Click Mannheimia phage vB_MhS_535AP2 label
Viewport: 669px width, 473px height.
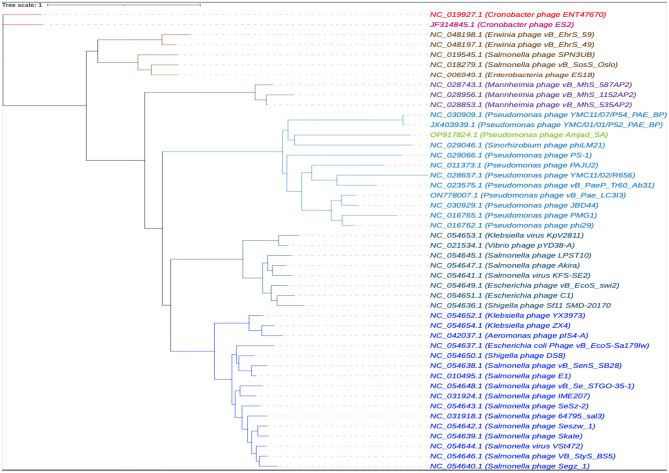pyautogui.click(x=531, y=105)
